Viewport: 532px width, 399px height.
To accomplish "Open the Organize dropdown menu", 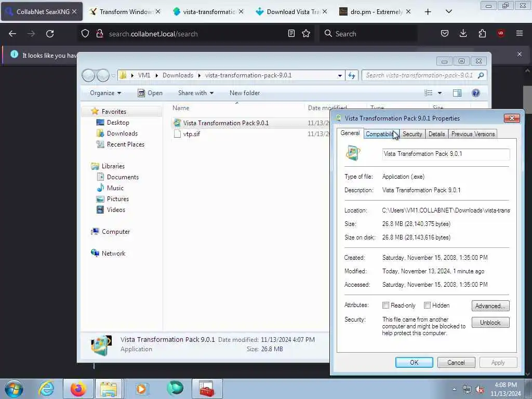I will coord(105,93).
